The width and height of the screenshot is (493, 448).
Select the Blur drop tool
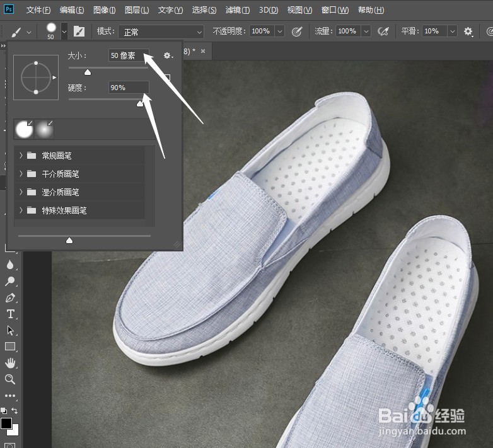(x=9, y=265)
